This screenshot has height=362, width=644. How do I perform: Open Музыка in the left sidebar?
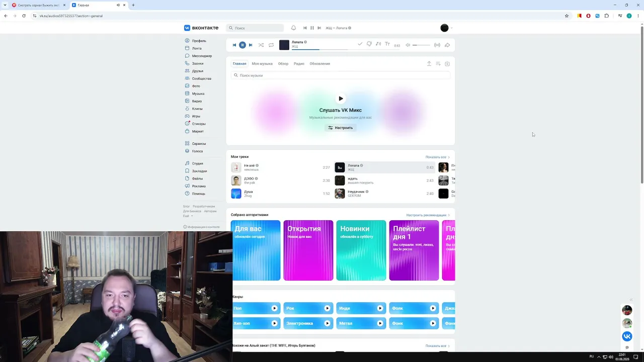coord(194,94)
